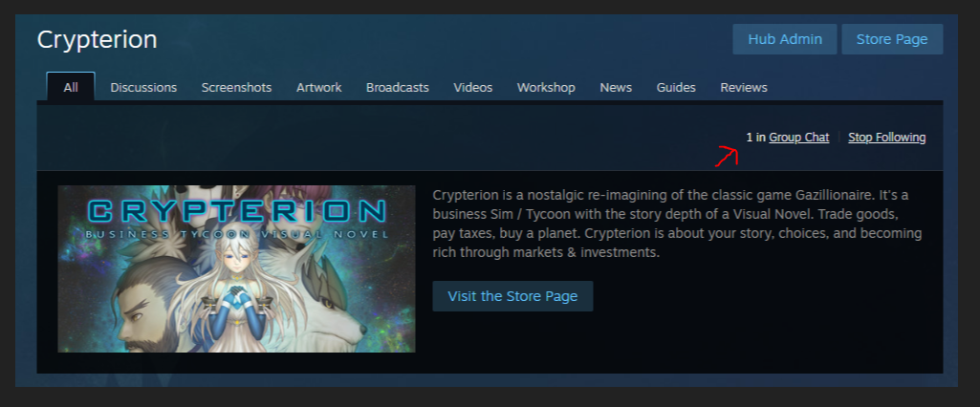Select the All tab
The width and height of the screenshot is (980, 407).
point(71,87)
